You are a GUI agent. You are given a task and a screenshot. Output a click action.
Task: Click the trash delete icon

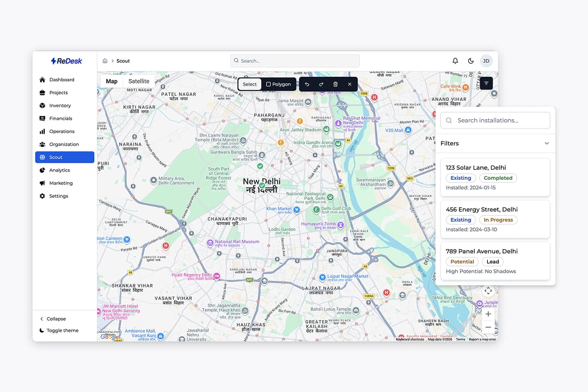click(x=335, y=84)
